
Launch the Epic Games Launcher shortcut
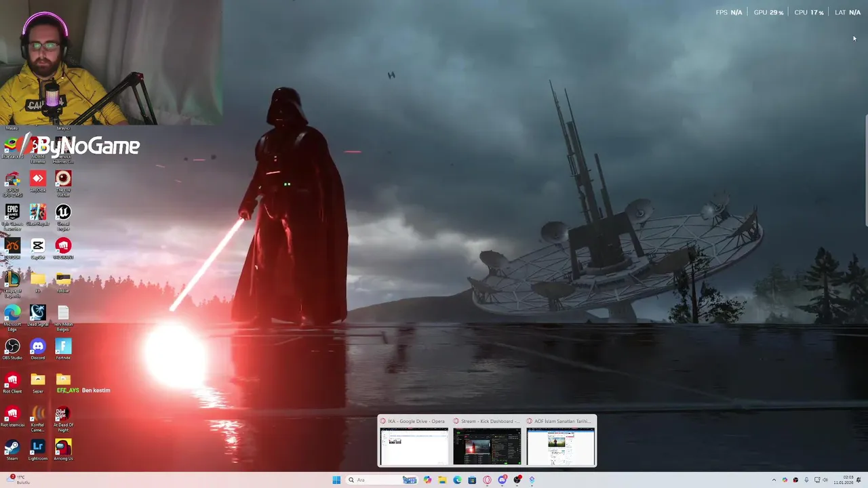[12, 217]
